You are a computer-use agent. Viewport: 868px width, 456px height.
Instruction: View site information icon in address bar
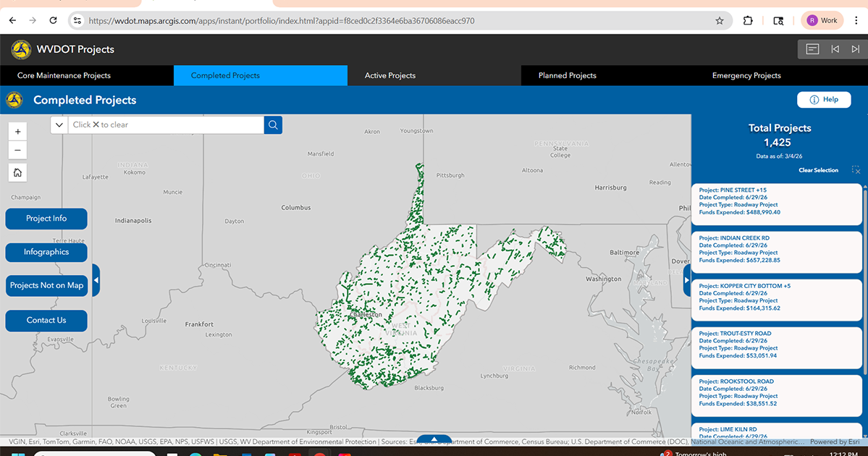[77, 20]
